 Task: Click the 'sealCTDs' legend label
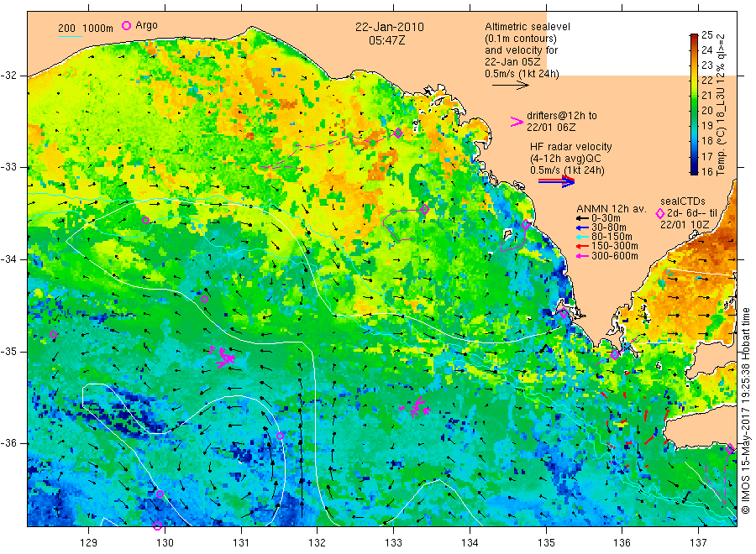point(683,201)
